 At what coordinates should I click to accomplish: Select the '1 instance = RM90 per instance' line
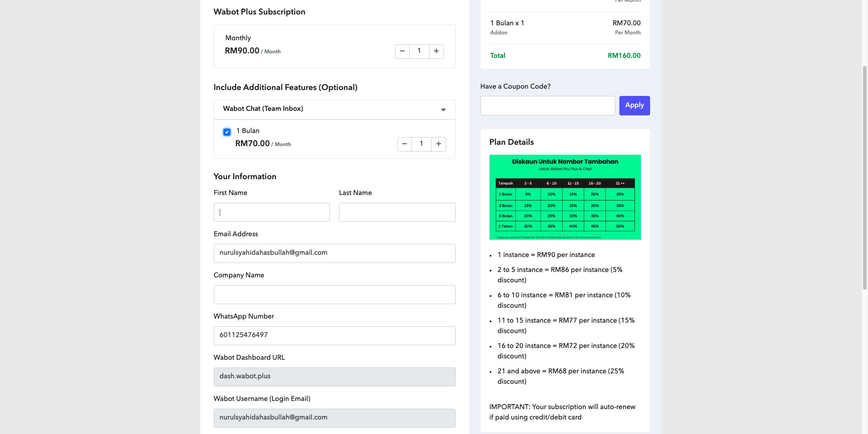[x=546, y=255]
